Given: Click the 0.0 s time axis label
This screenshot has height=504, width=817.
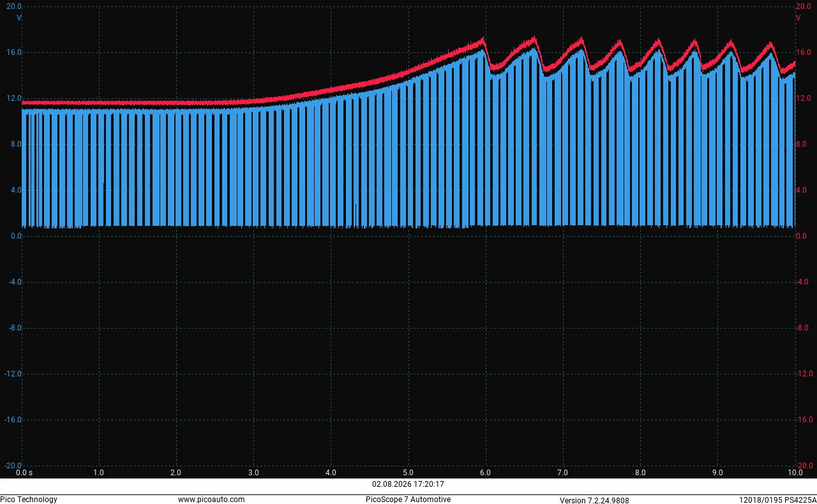Looking at the screenshot, I should tap(24, 473).
